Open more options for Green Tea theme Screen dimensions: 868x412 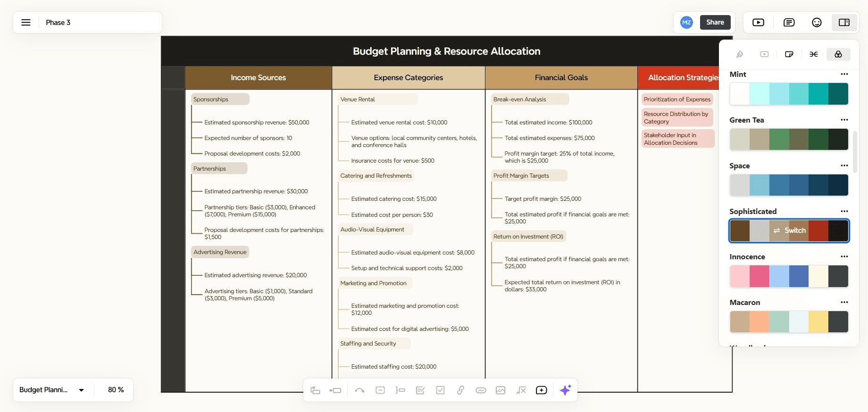tap(844, 120)
